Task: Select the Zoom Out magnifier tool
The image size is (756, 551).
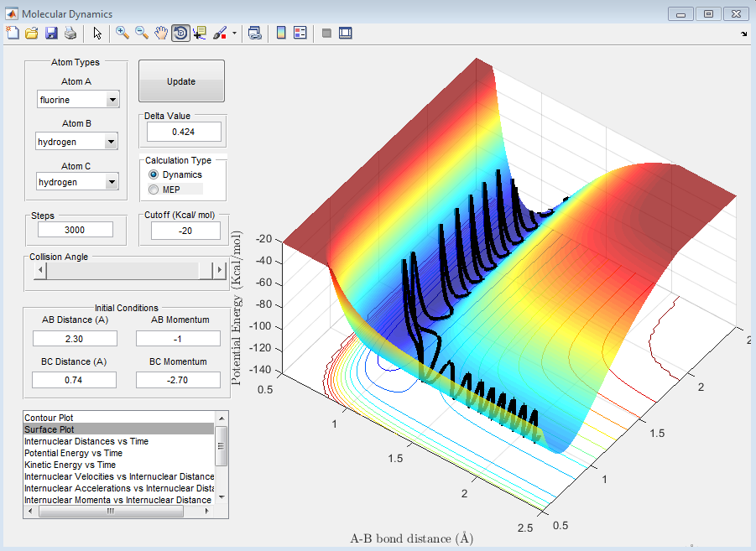Action: (142, 33)
